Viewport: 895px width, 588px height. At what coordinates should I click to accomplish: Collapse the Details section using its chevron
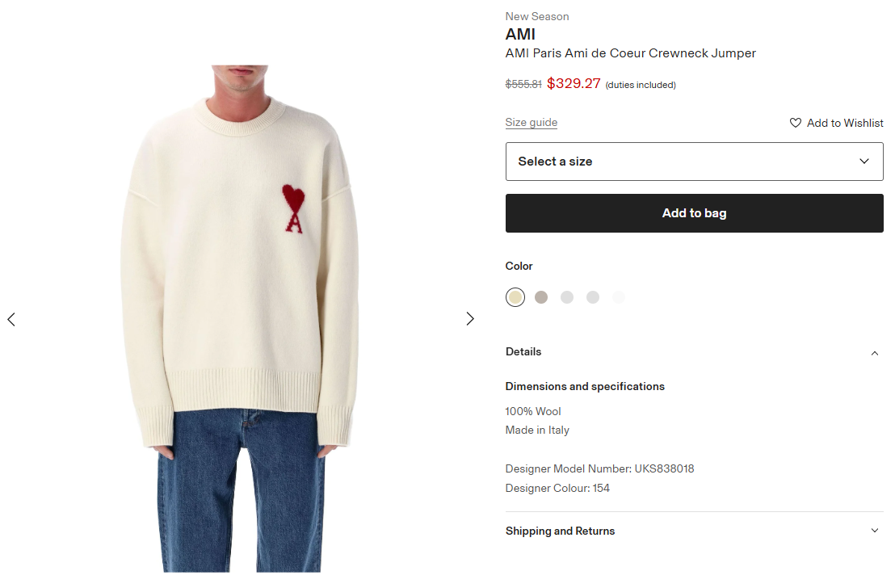pyautogui.click(x=874, y=353)
